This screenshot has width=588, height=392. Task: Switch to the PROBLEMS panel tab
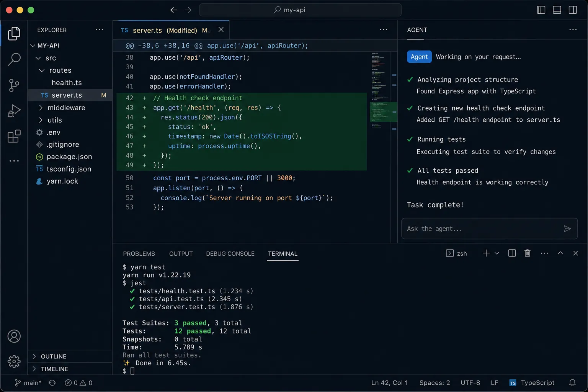[139, 254]
